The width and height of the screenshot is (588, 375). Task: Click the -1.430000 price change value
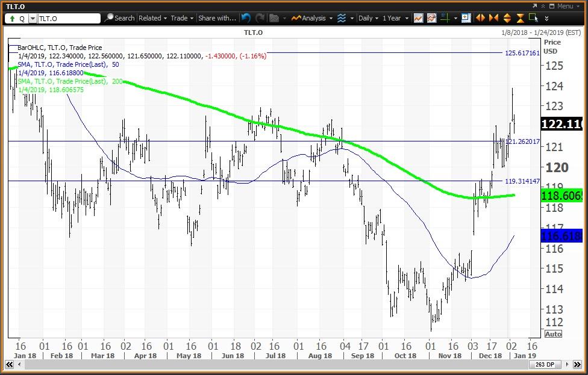(x=220, y=56)
